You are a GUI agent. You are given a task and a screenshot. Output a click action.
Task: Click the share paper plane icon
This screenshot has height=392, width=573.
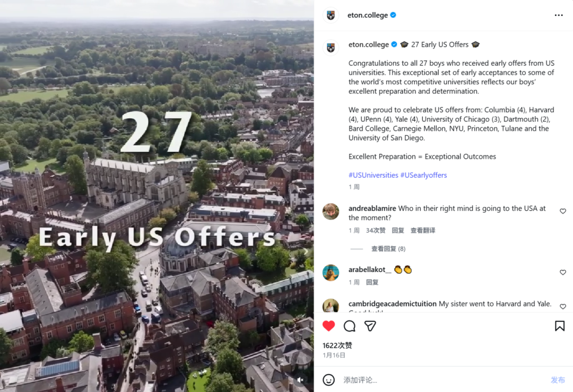[370, 326]
